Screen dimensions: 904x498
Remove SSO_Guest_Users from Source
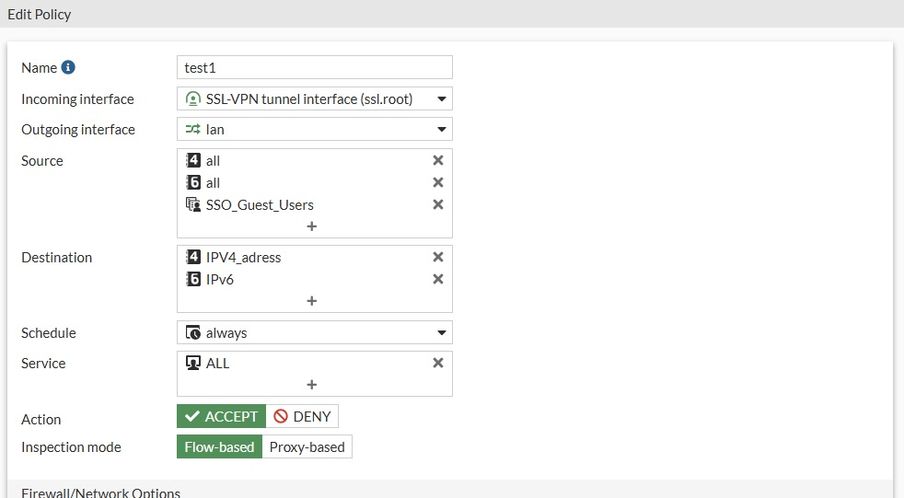[x=437, y=204]
